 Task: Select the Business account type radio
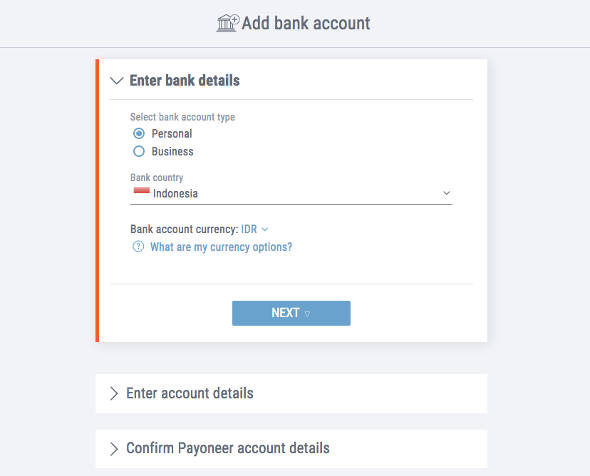tap(139, 151)
